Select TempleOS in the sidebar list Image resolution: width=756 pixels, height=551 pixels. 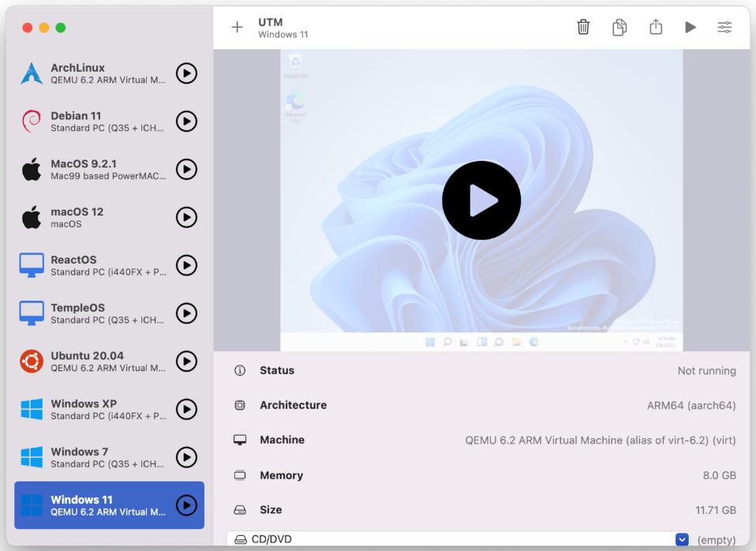(95, 313)
